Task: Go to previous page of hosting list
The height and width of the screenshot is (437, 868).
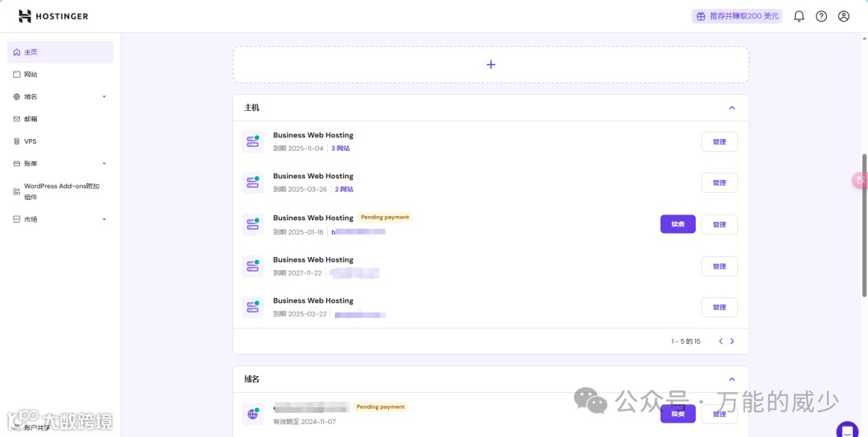Action: click(x=721, y=341)
